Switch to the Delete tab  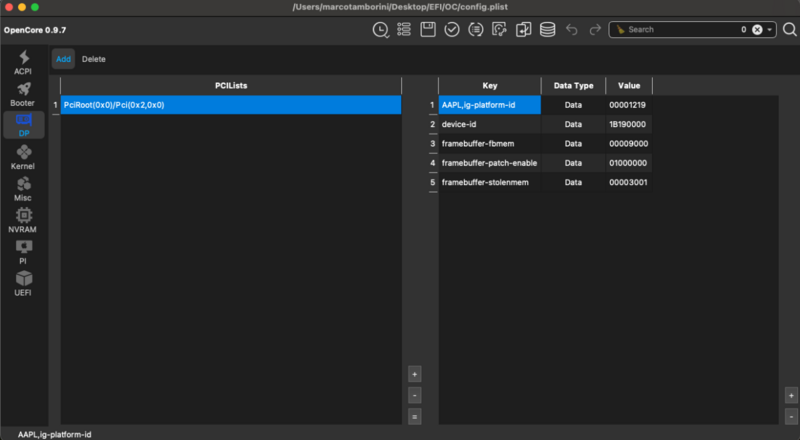tap(94, 59)
